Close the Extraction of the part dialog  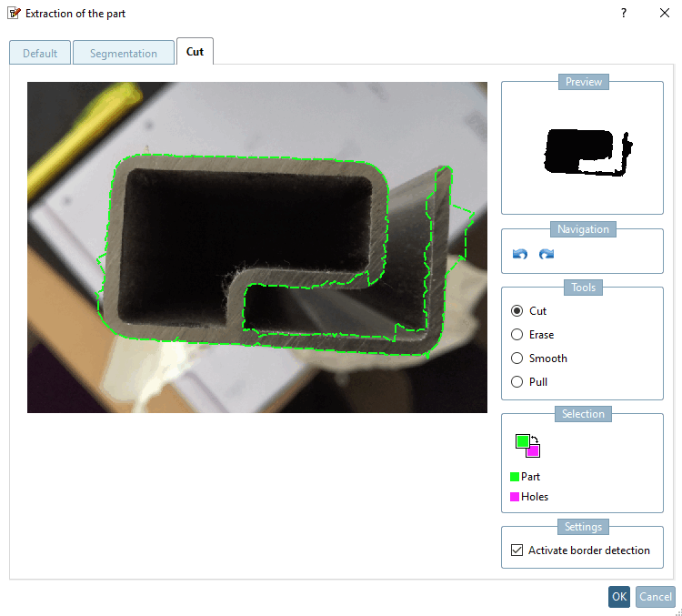pyautogui.click(x=665, y=13)
